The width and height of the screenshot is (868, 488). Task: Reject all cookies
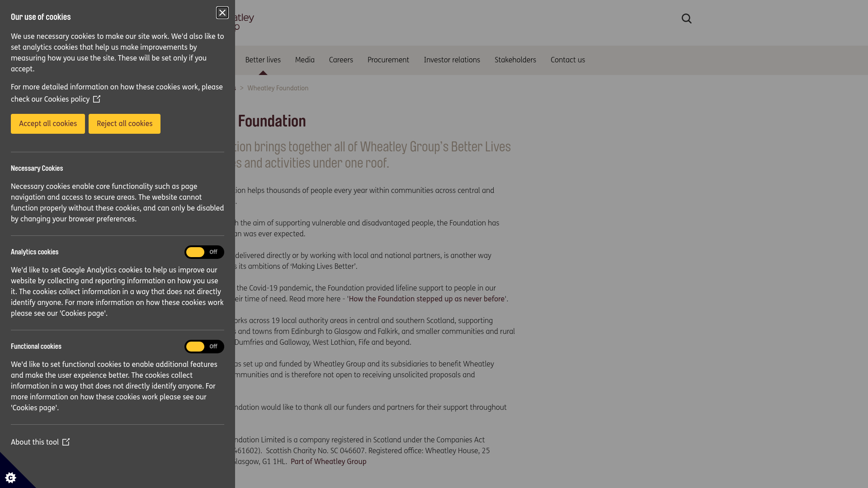(124, 124)
